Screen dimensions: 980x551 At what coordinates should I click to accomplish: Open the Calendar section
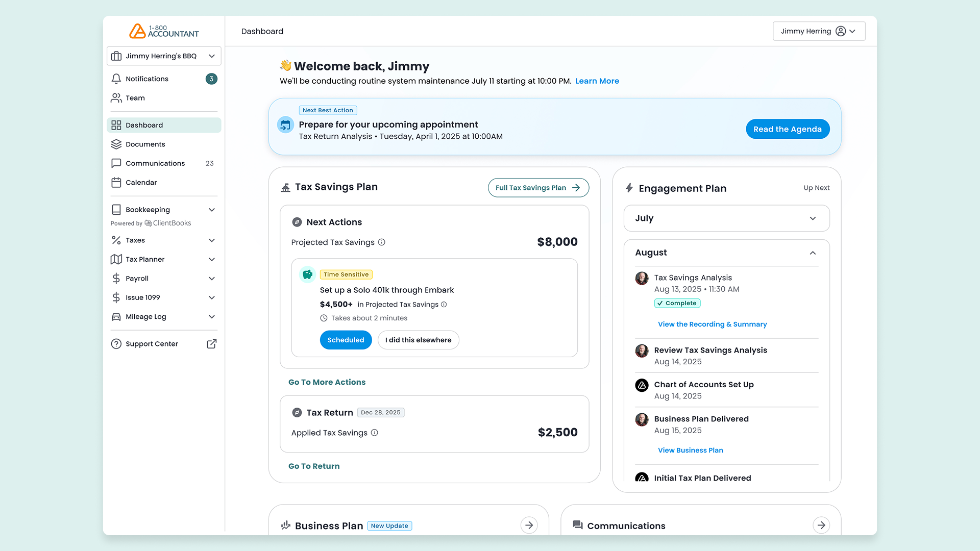coord(141,182)
